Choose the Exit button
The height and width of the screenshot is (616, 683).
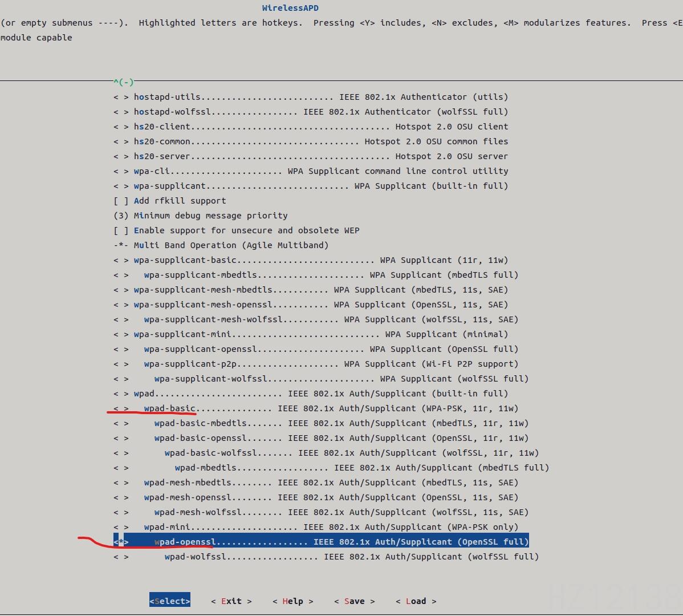tap(231, 601)
